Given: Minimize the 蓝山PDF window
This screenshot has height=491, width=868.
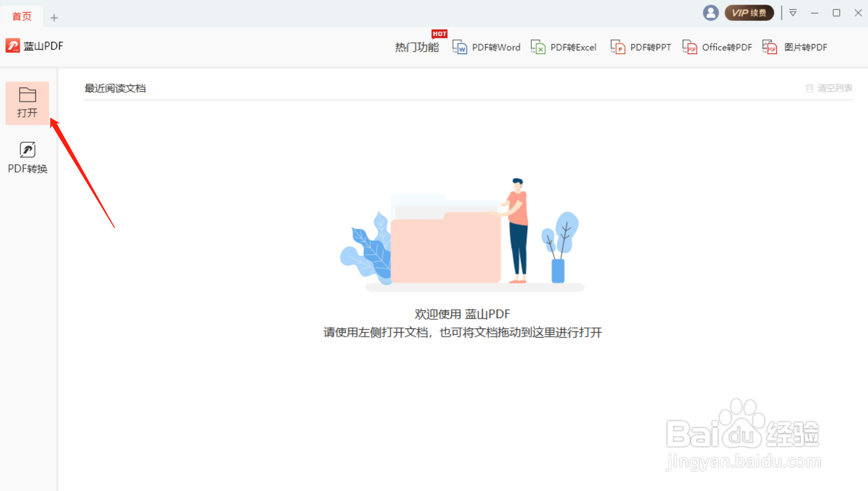Looking at the screenshot, I should tap(815, 13).
